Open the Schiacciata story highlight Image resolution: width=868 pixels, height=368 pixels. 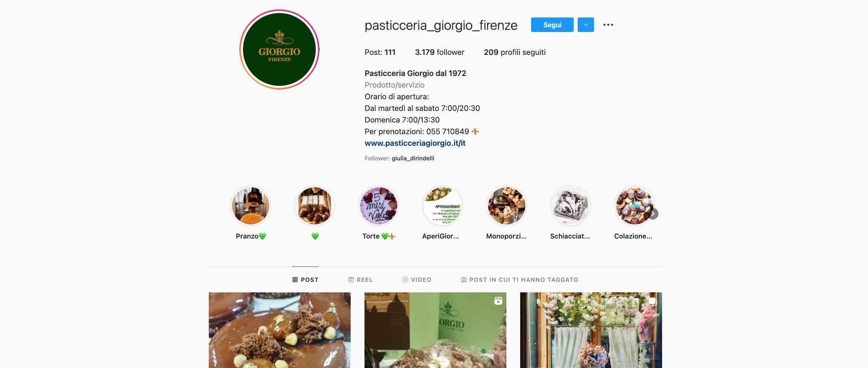pos(571,206)
